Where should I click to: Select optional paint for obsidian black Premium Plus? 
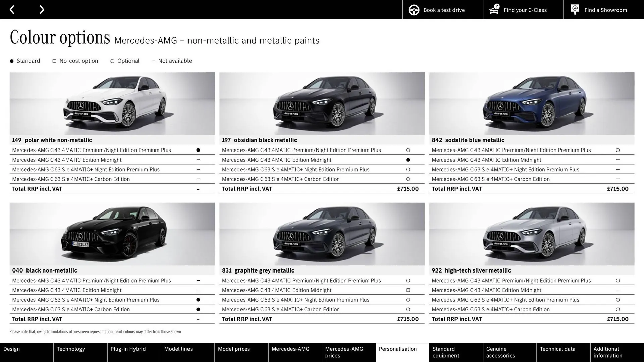coord(408,150)
